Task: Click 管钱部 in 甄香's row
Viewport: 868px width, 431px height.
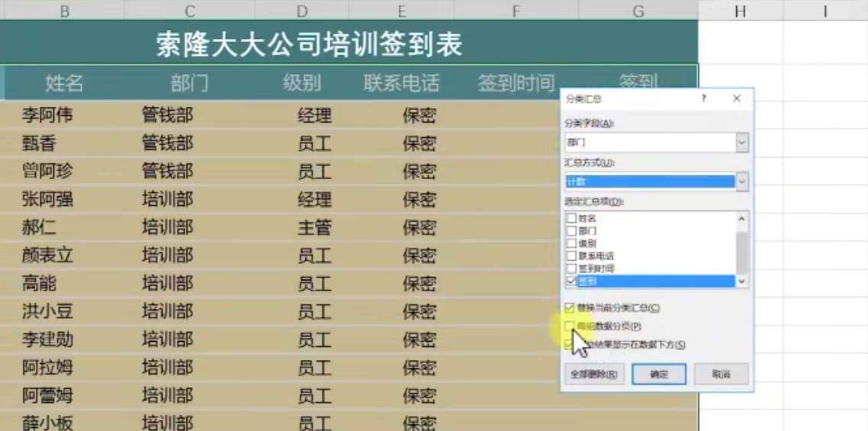Action: tap(167, 143)
